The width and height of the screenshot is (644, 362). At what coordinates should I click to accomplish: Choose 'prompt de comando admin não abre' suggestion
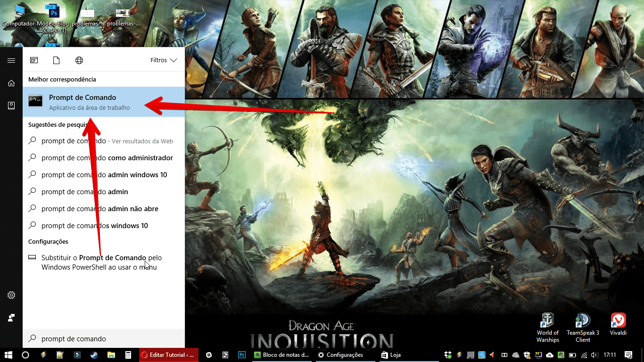[104, 209]
